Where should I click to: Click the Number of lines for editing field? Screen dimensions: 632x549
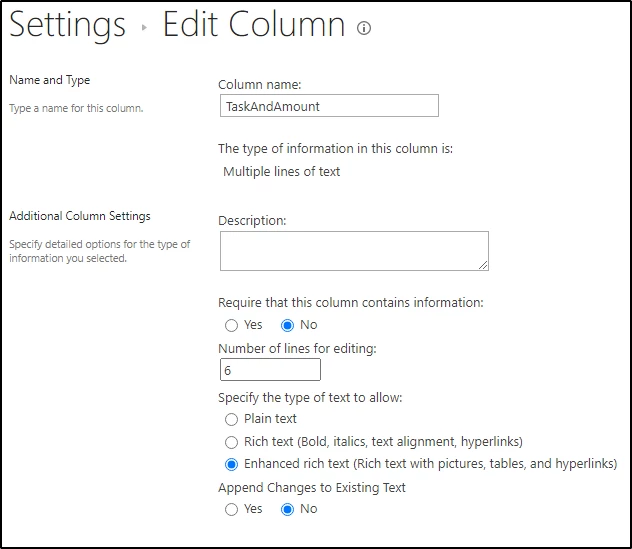(x=270, y=370)
